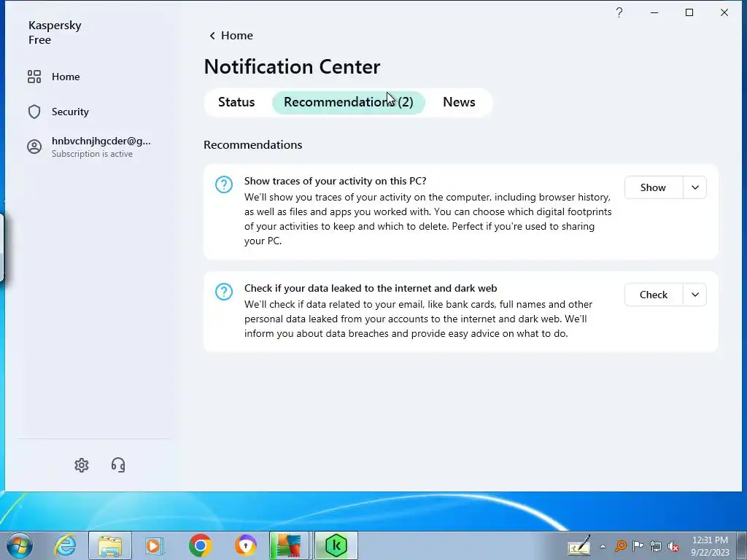This screenshot has width=747, height=560.
Task: Open Windows Explorer folder on taskbar
Action: (110, 545)
